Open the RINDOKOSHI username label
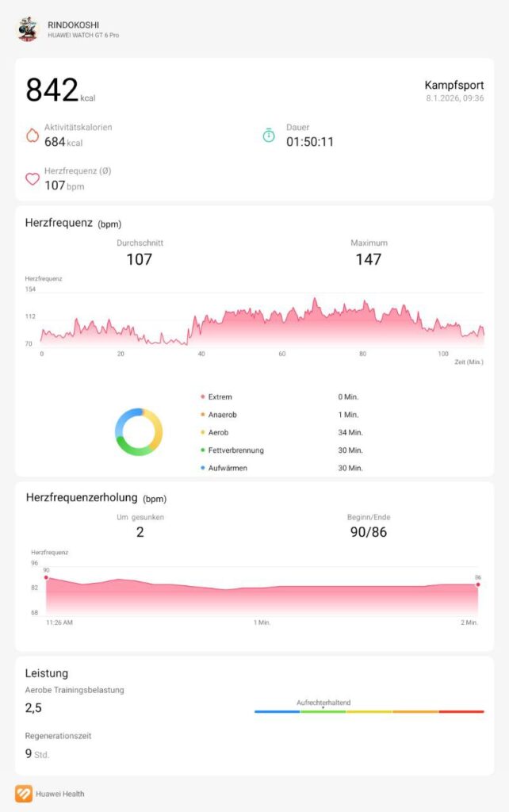Viewport: 509px width, 812px height. click(74, 25)
